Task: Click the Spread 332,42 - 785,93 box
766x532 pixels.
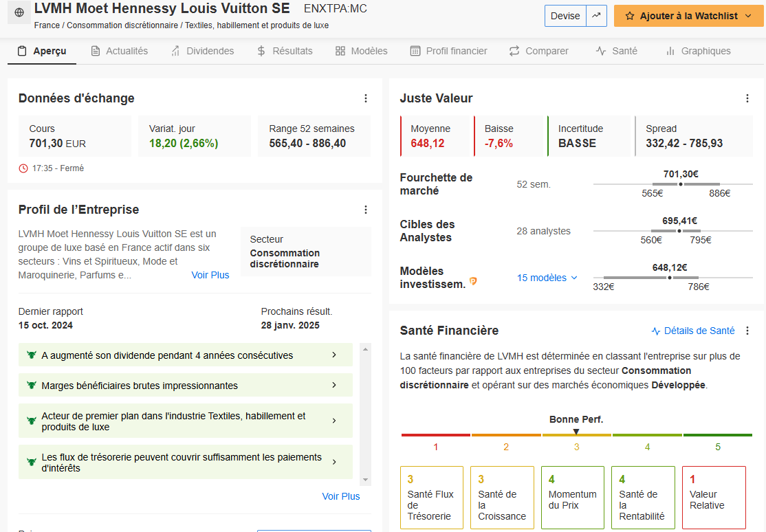Action: [694, 136]
